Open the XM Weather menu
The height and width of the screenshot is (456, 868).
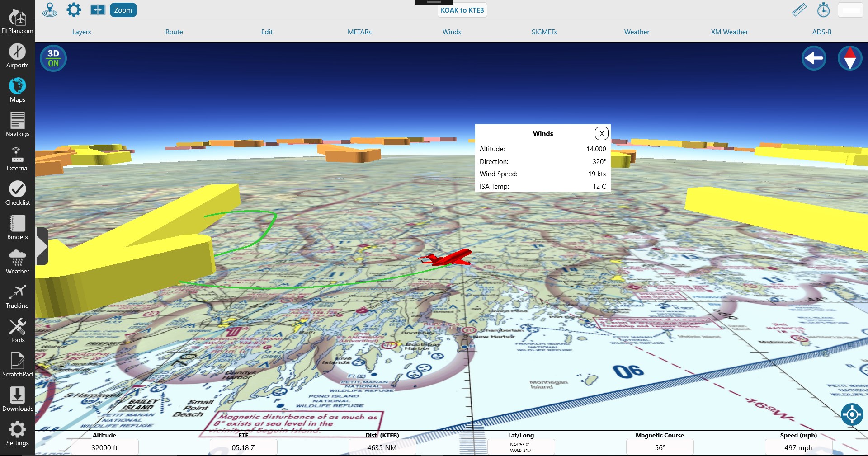coord(729,32)
